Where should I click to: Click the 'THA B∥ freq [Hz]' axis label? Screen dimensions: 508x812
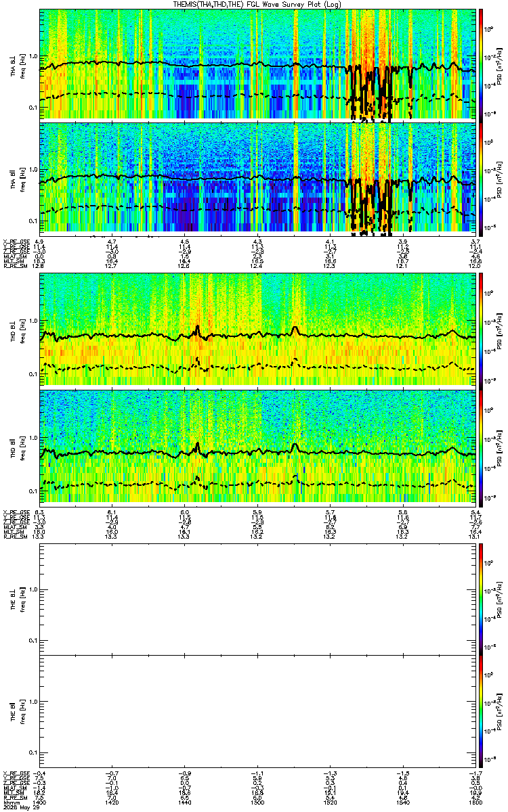[16, 179]
